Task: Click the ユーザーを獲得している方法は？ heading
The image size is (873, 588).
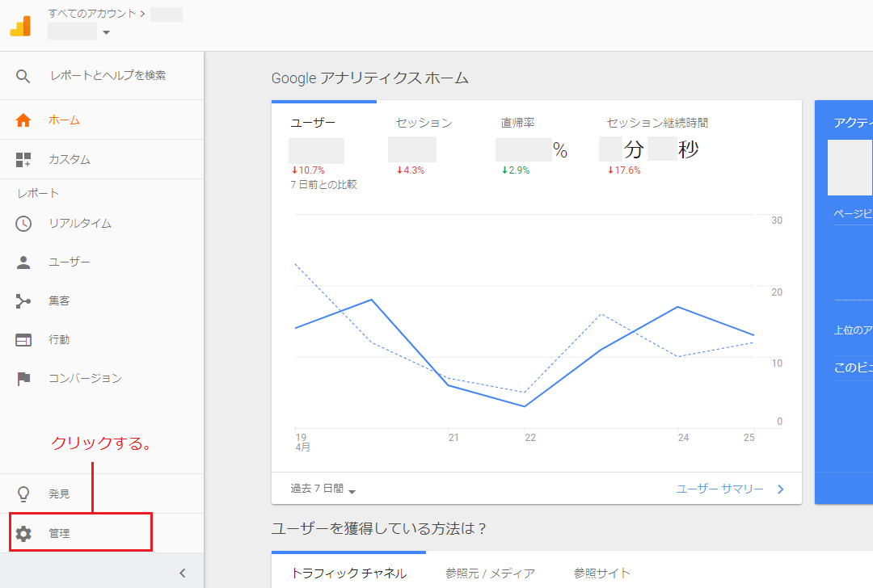Action: click(379, 528)
